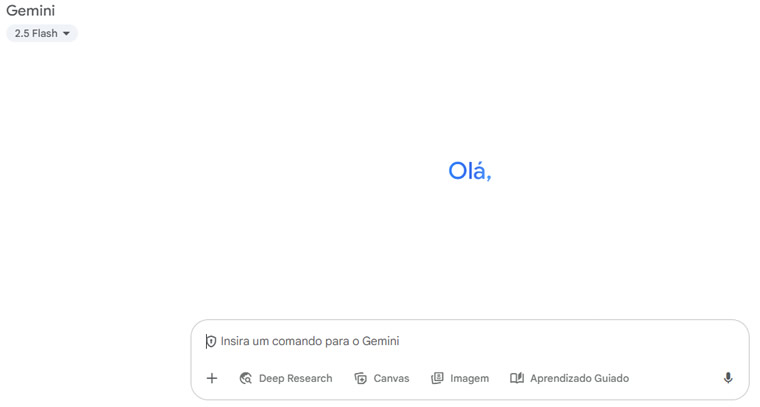Click the plus icon to add files
The width and height of the screenshot is (760, 407).
[x=211, y=378]
